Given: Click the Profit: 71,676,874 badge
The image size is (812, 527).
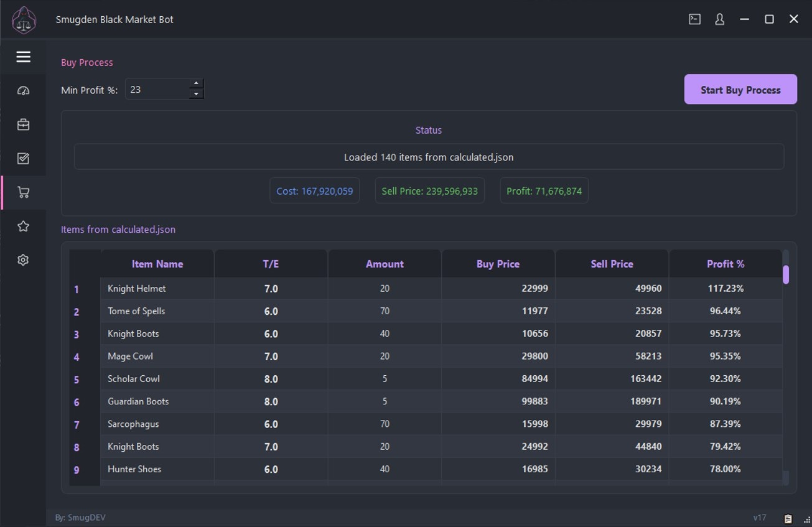Looking at the screenshot, I should (x=544, y=190).
